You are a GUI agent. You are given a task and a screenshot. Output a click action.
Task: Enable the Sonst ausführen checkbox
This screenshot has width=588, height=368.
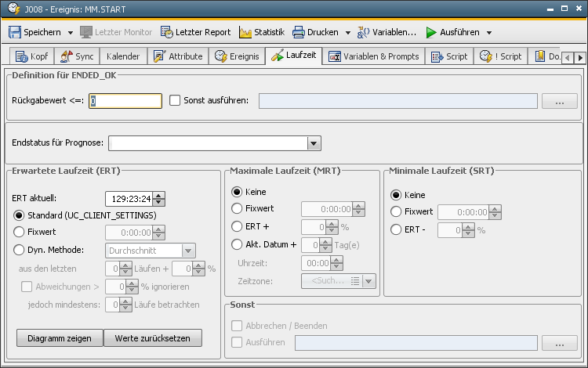[x=175, y=100]
